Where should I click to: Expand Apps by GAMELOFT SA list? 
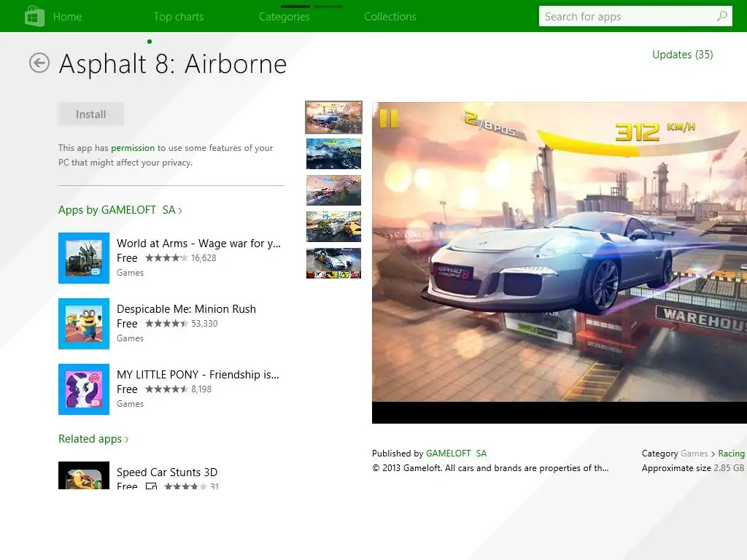click(x=120, y=210)
